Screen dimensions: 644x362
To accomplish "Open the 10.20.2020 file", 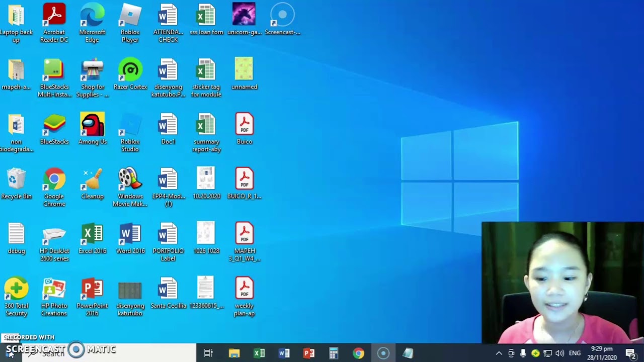I will pos(206,184).
